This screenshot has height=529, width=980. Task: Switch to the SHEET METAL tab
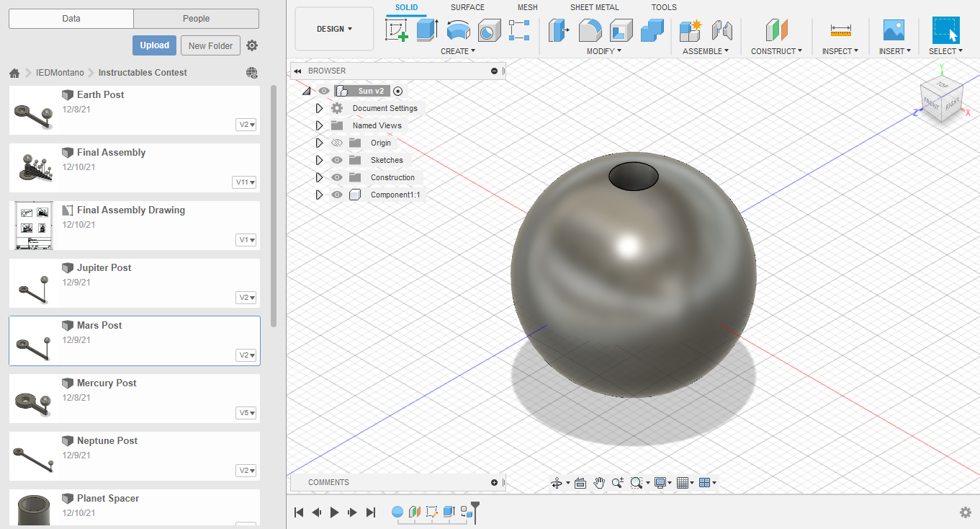pos(594,7)
